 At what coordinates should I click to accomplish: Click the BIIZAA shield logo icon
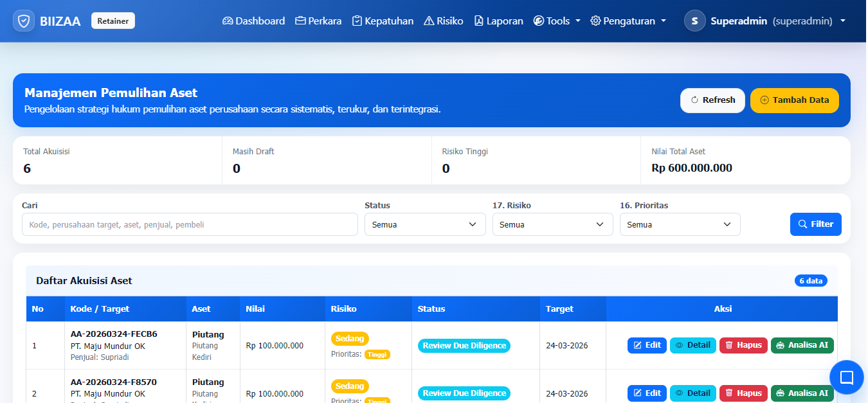click(x=24, y=21)
